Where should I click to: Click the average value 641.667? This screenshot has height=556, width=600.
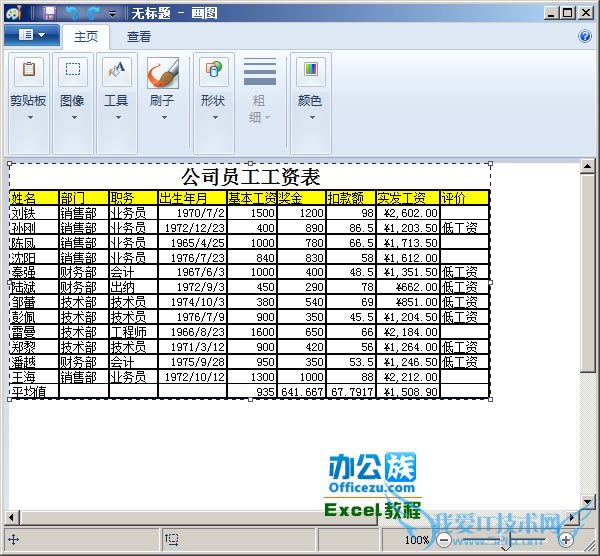coord(302,392)
